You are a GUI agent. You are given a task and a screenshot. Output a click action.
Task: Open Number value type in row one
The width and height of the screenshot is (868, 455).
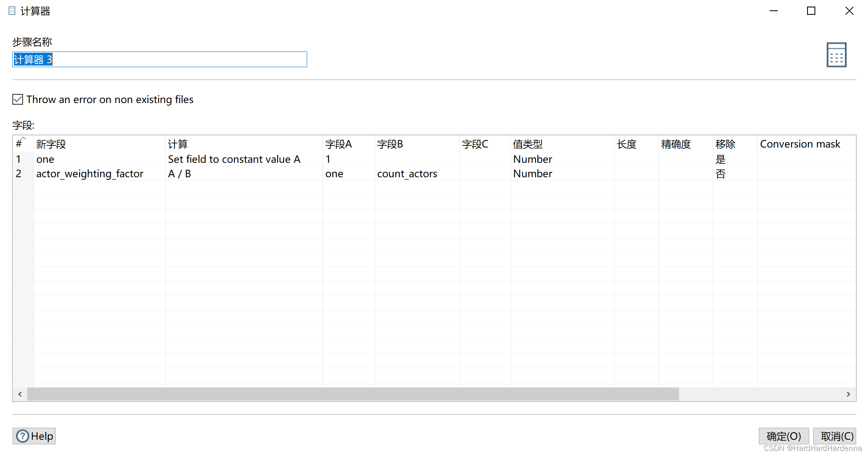point(562,159)
